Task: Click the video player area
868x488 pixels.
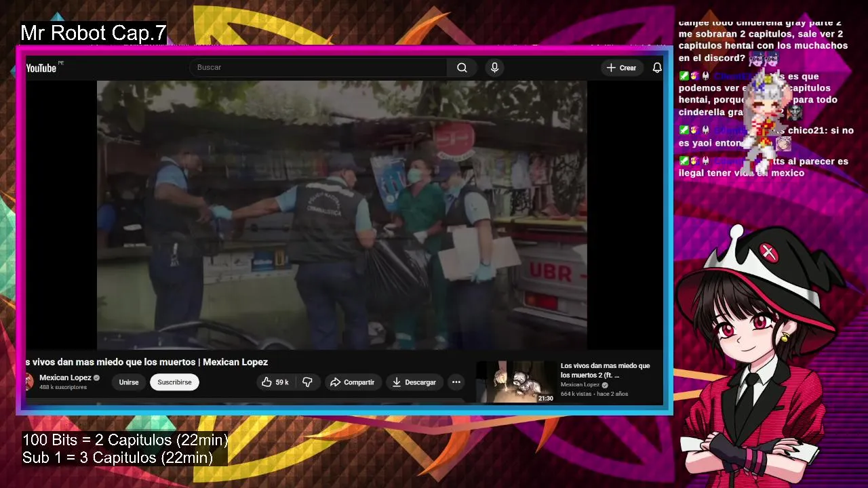Action: click(342, 215)
